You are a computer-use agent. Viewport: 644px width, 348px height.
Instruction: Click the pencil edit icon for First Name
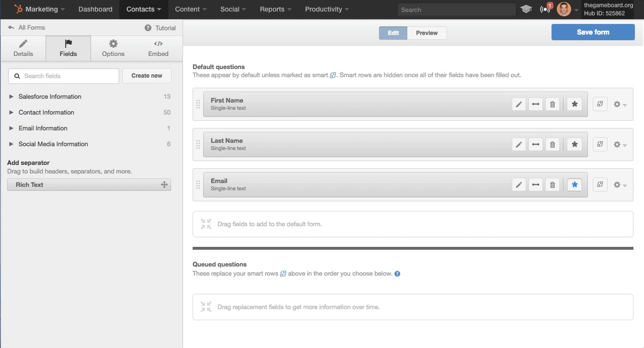click(x=519, y=104)
